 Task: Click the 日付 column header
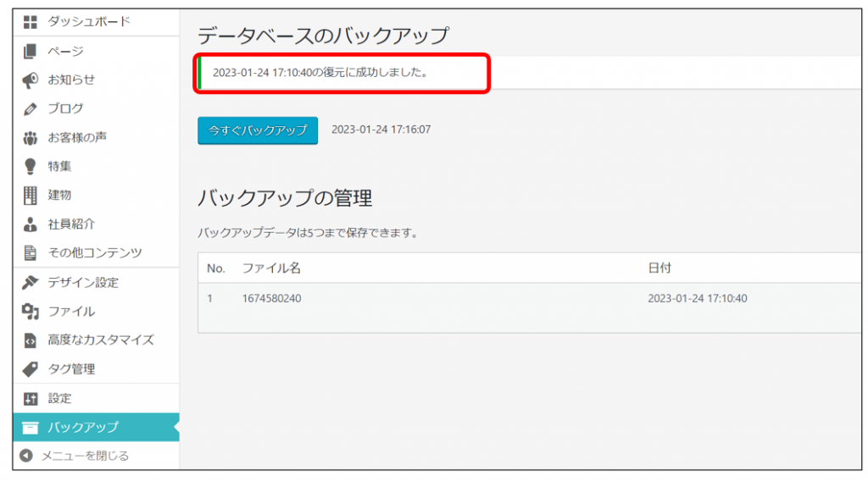coord(659,268)
